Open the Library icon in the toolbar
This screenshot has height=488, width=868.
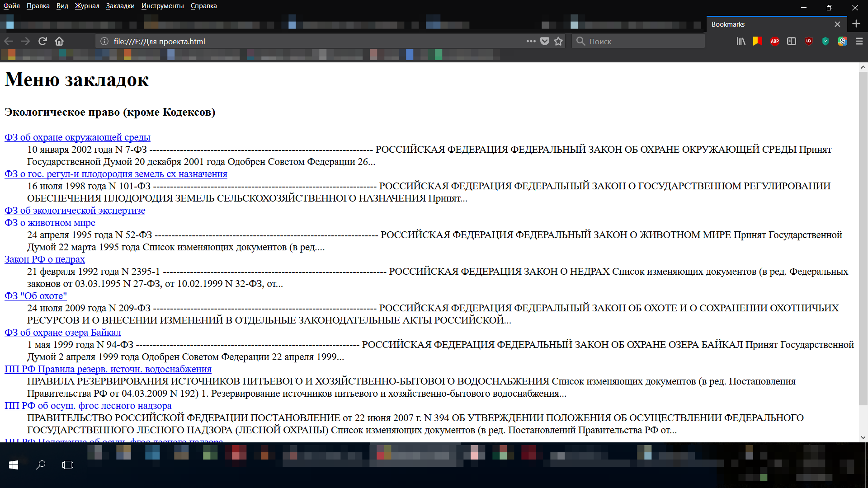[x=741, y=41]
